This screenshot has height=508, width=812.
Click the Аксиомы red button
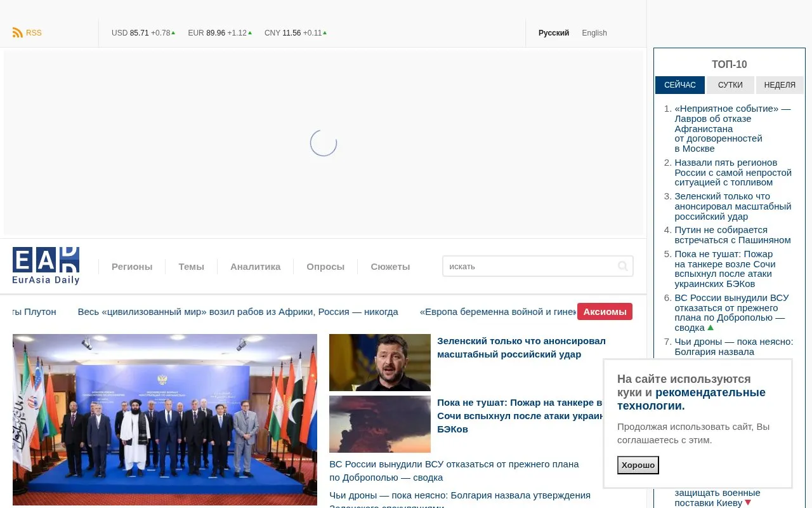coord(605,312)
